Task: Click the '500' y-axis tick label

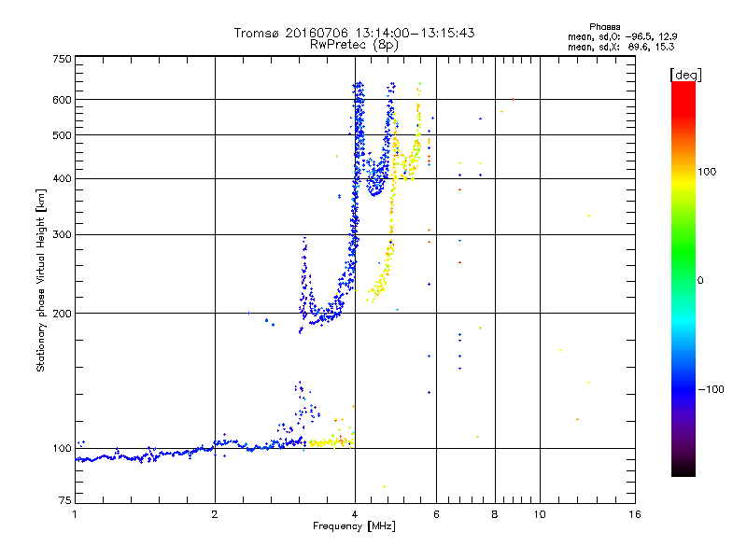Action: pos(63,135)
